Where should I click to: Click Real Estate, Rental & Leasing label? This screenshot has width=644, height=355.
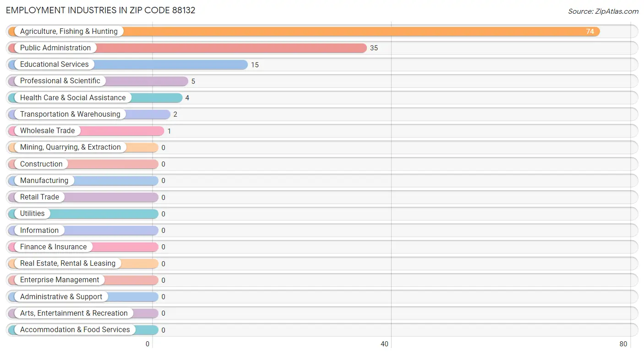(68, 264)
